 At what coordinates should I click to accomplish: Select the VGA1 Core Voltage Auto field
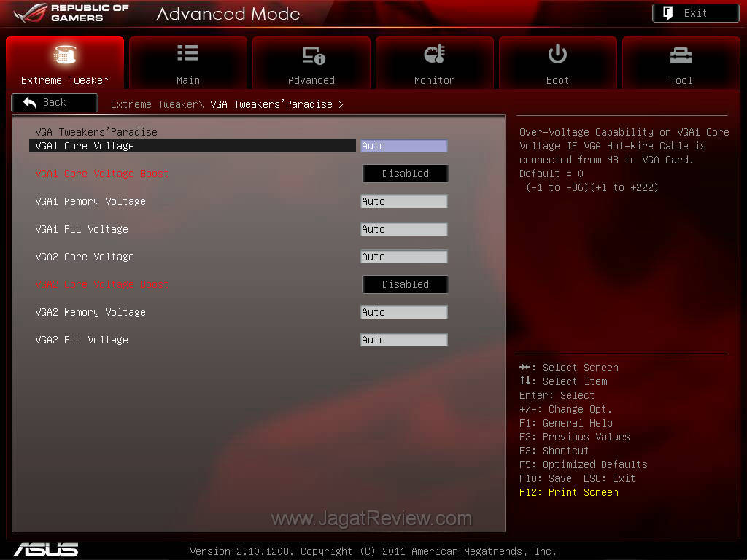click(x=403, y=146)
